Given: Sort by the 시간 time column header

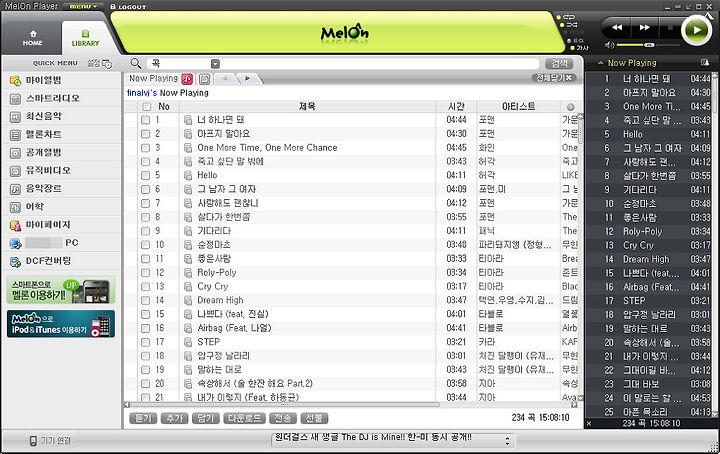Looking at the screenshot, I should click(x=456, y=106).
